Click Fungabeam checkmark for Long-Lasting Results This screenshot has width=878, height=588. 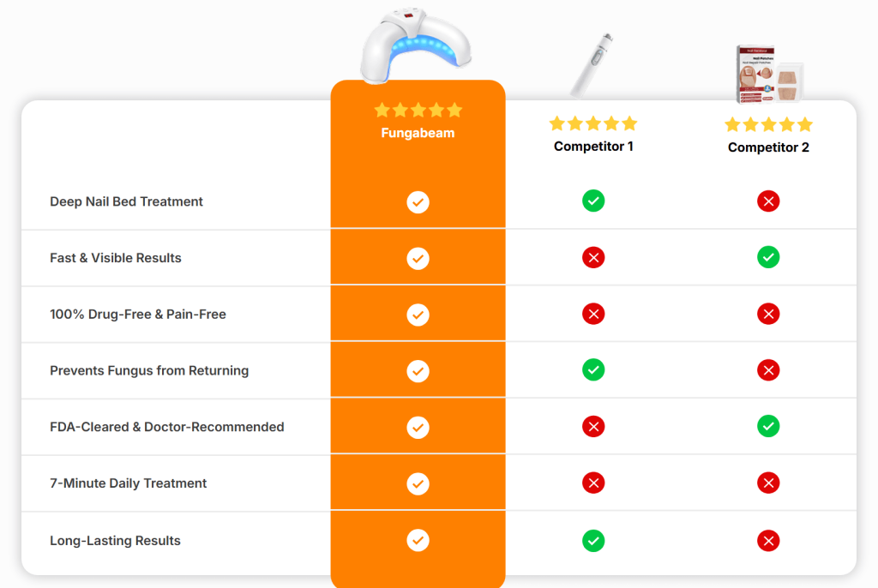[x=418, y=540]
